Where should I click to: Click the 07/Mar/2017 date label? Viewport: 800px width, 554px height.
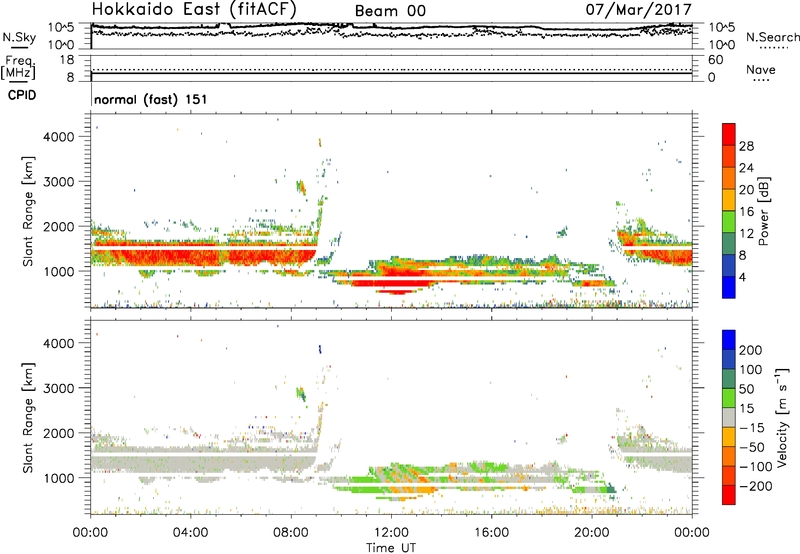pos(638,9)
